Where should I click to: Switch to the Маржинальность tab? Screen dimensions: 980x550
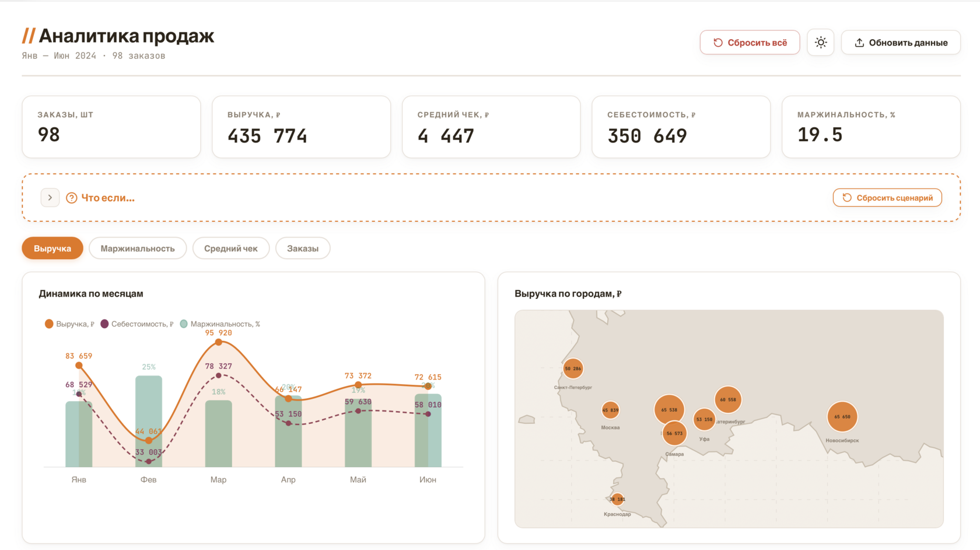coord(138,248)
